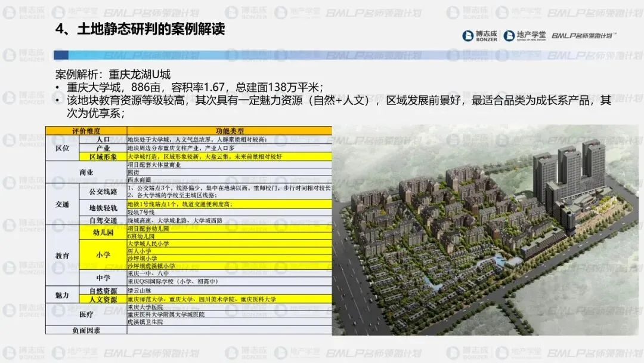Click the aerial rendering of the housing project
This screenshot has width=644, height=363.
[486, 230]
